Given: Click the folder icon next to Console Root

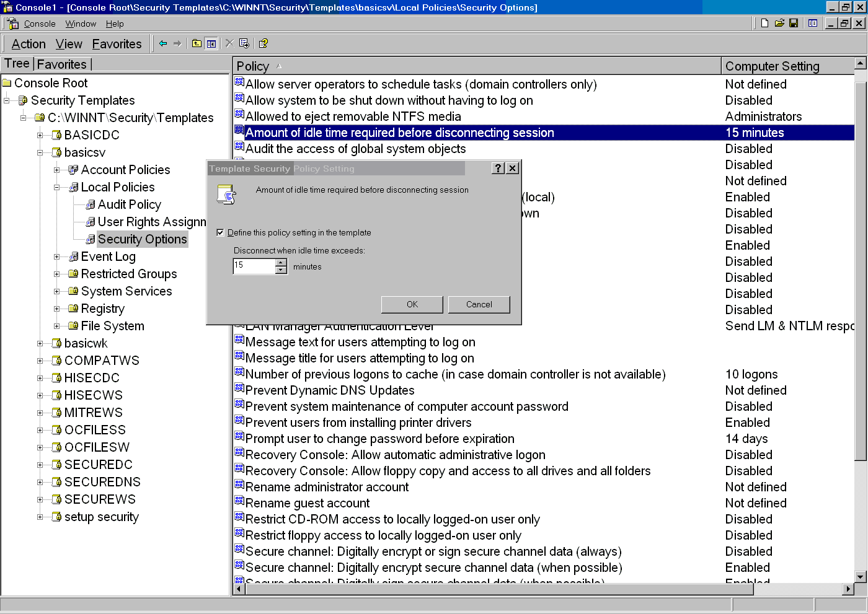Looking at the screenshot, I should coord(7,83).
